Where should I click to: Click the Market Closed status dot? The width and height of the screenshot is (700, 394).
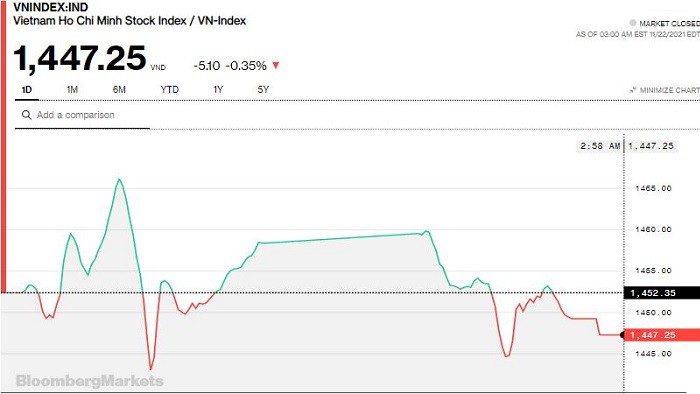point(633,23)
